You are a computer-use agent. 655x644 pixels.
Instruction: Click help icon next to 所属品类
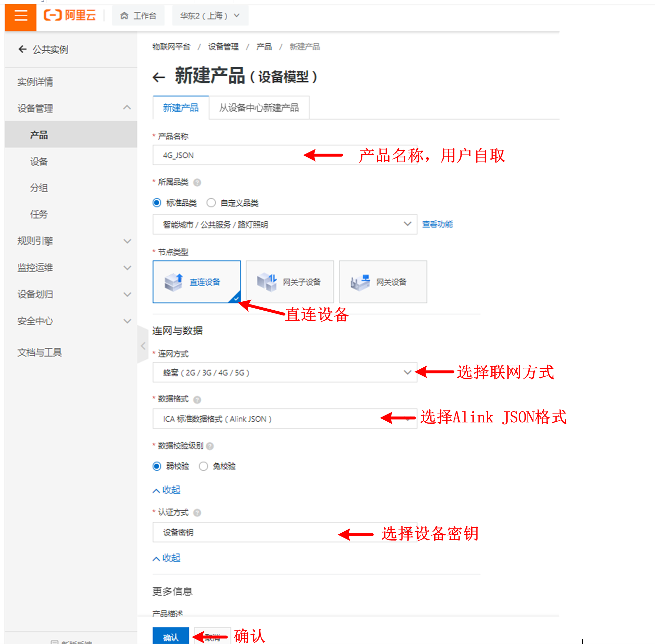[197, 182]
